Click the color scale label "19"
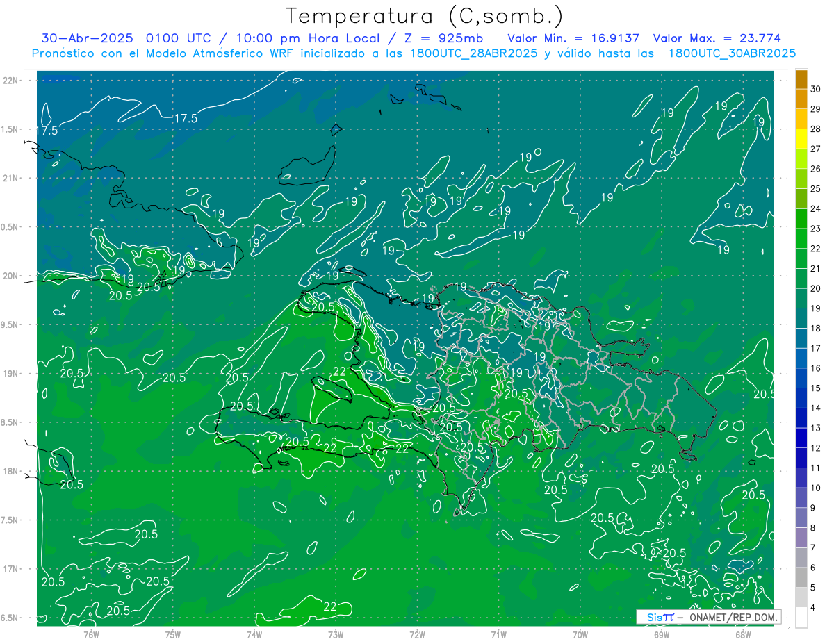 pyautogui.click(x=816, y=308)
